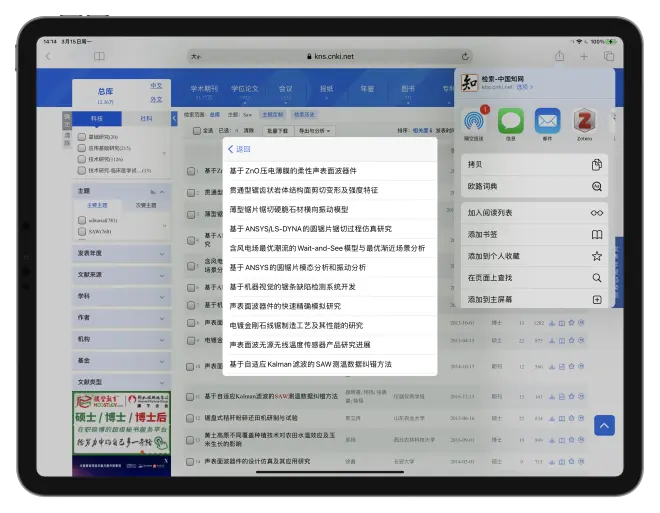Screen dimensions: 660x513
Task: Open the 硕士/博士/博士后 advertisement banner
Action: click(122, 423)
